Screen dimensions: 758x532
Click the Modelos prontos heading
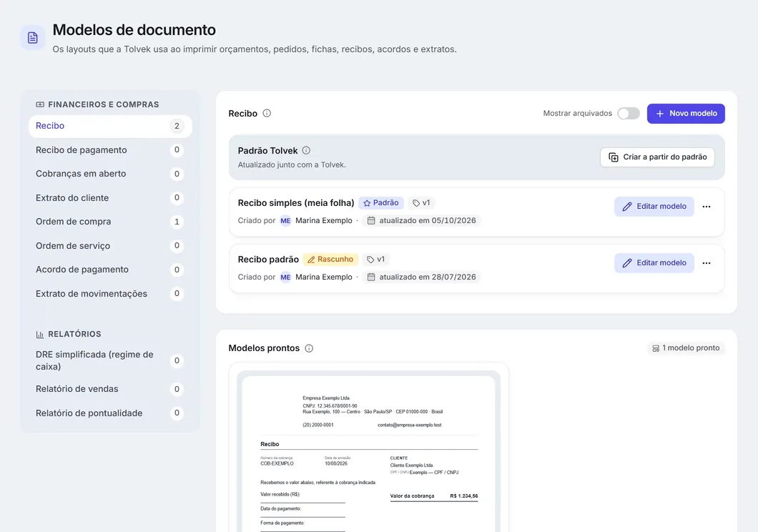(264, 348)
